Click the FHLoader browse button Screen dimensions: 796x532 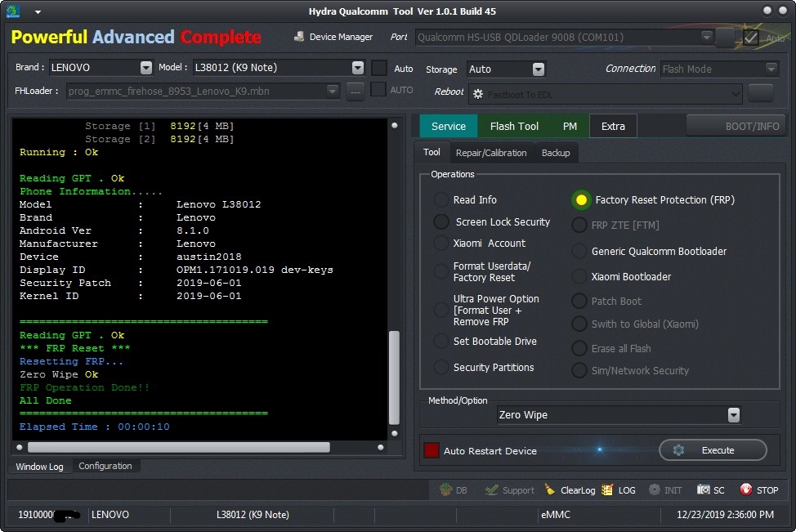tap(356, 91)
